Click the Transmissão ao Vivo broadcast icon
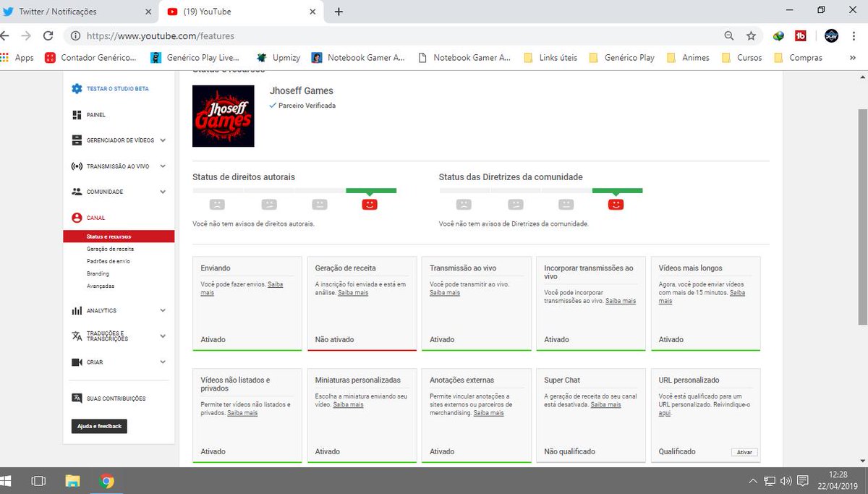The image size is (868, 494). tap(77, 166)
